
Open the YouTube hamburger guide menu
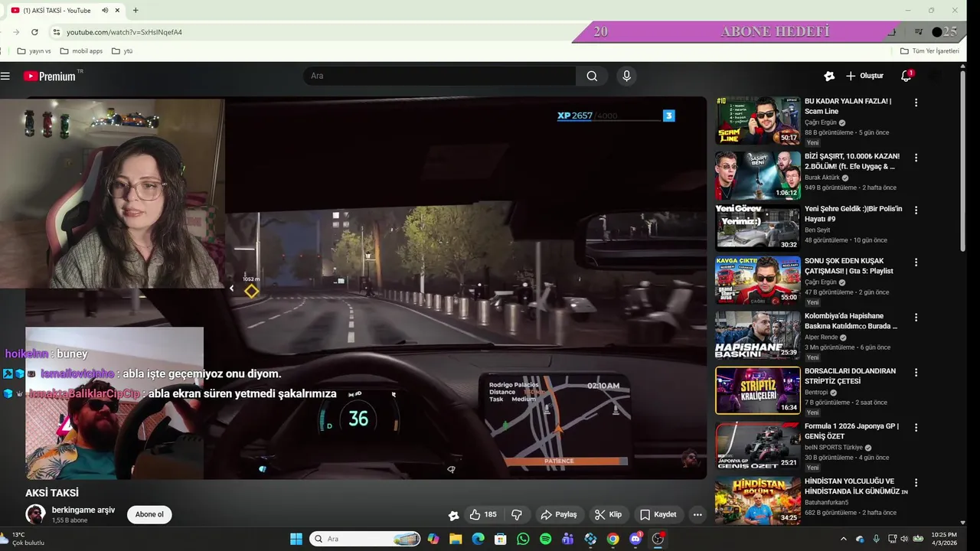tap(5, 76)
